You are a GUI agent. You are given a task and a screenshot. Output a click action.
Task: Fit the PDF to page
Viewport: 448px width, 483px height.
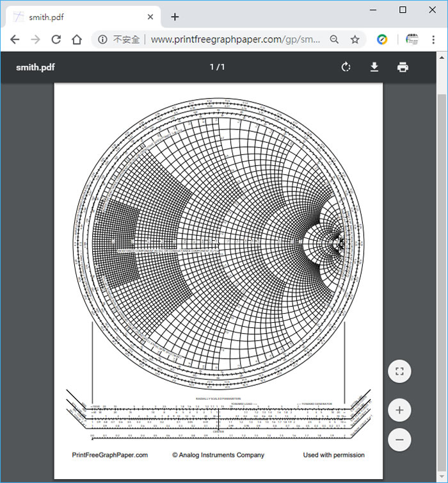[399, 371]
